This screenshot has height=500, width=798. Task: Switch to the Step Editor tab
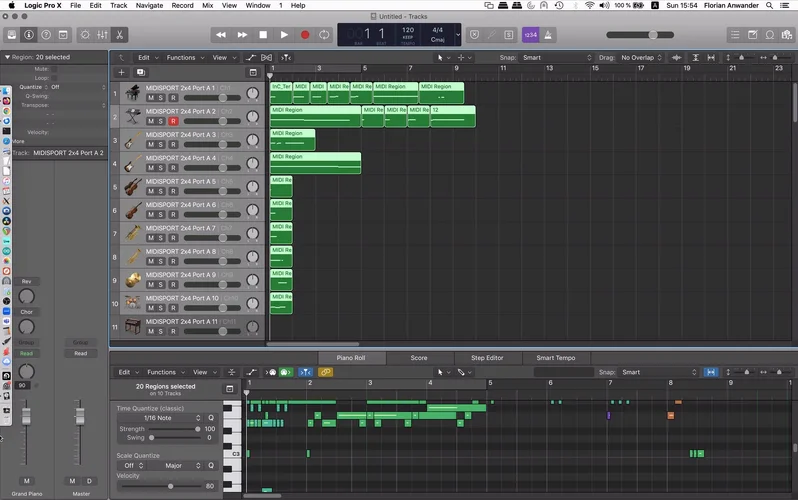[487, 357]
